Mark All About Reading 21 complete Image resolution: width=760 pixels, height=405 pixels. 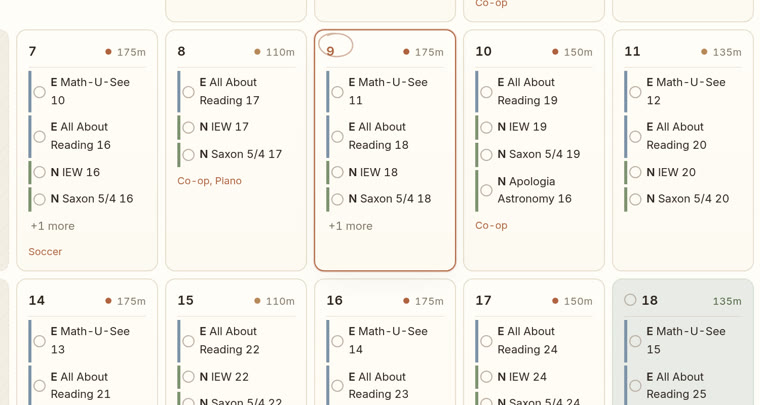click(40, 386)
